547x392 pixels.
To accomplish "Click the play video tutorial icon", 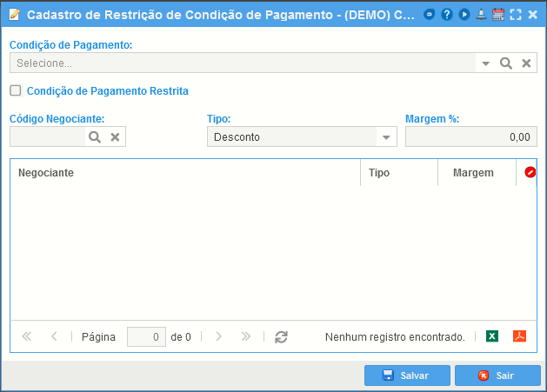I will coord(464,15).
